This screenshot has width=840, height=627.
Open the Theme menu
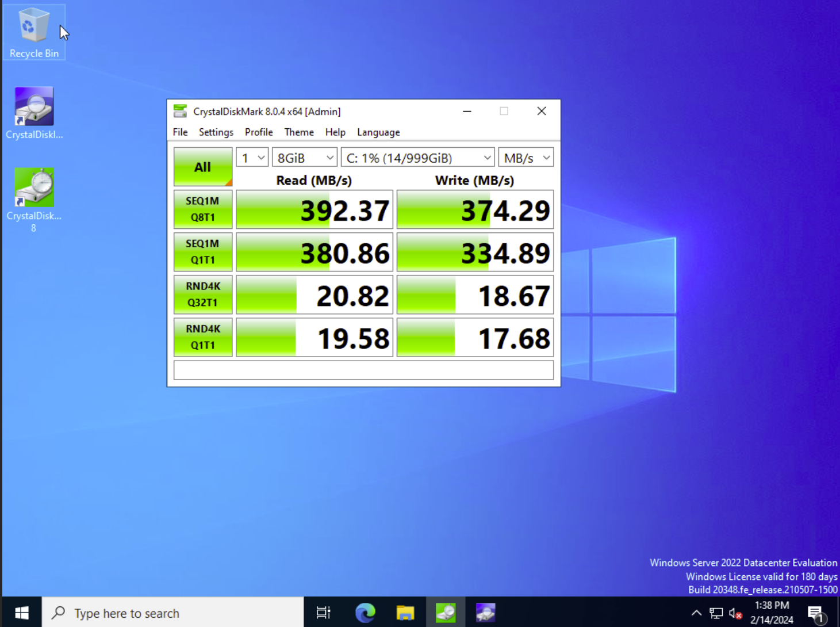[299, 132]
